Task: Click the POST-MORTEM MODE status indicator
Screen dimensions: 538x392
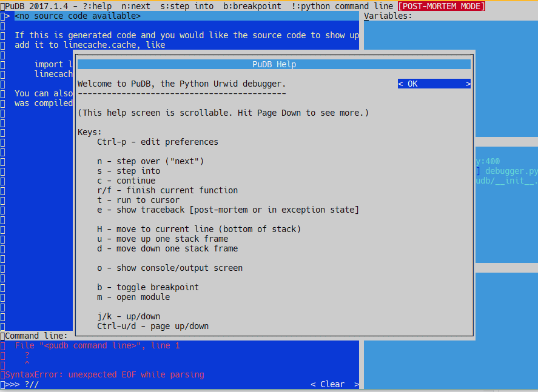Action: (x=440, y=5)
